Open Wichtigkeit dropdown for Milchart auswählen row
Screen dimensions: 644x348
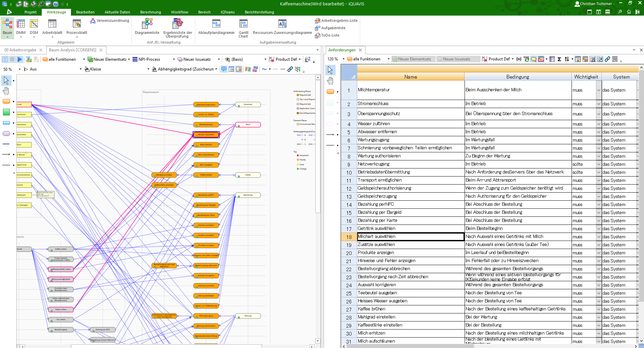599,237
